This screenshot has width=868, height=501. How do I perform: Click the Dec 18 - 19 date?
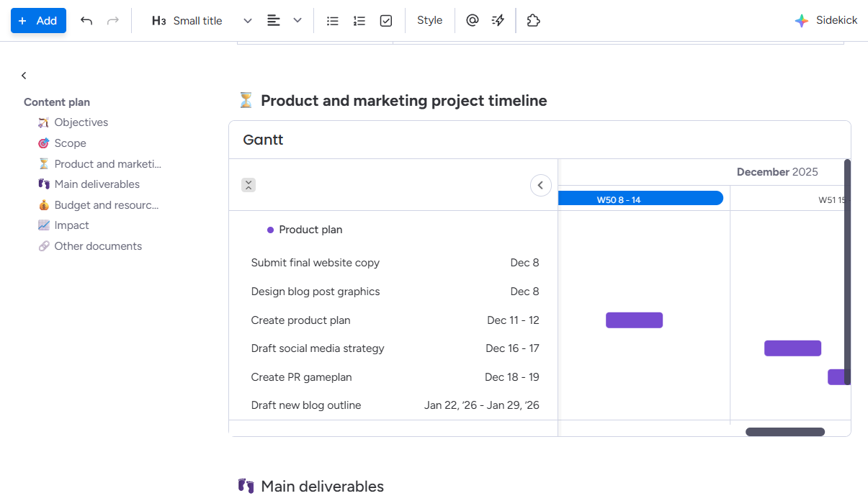click(x=512, y=377)
